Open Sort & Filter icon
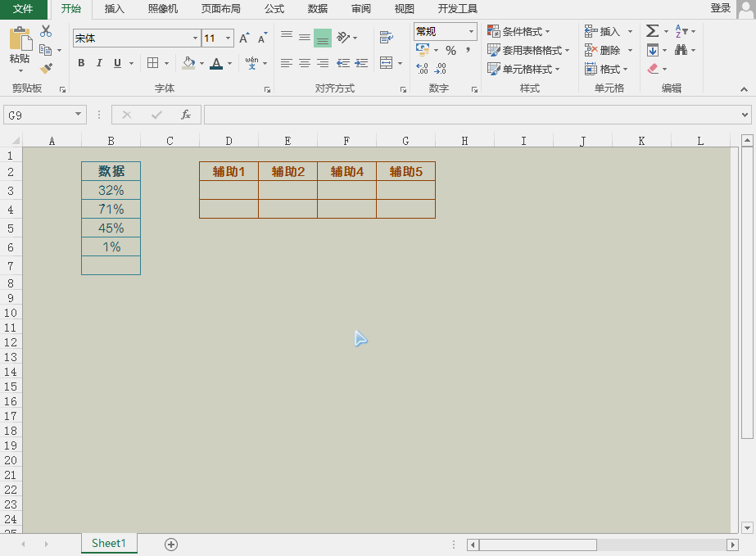 (681, 31)
